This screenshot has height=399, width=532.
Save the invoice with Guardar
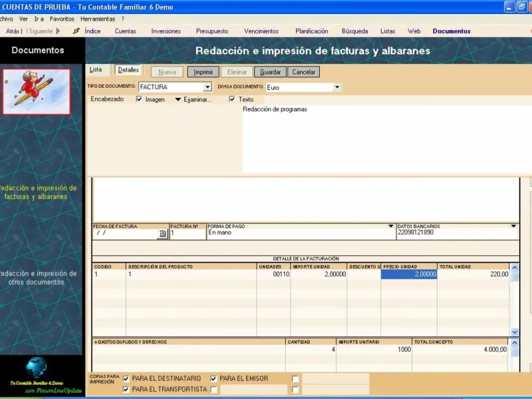pyautogui.click(x=270, y=72)
